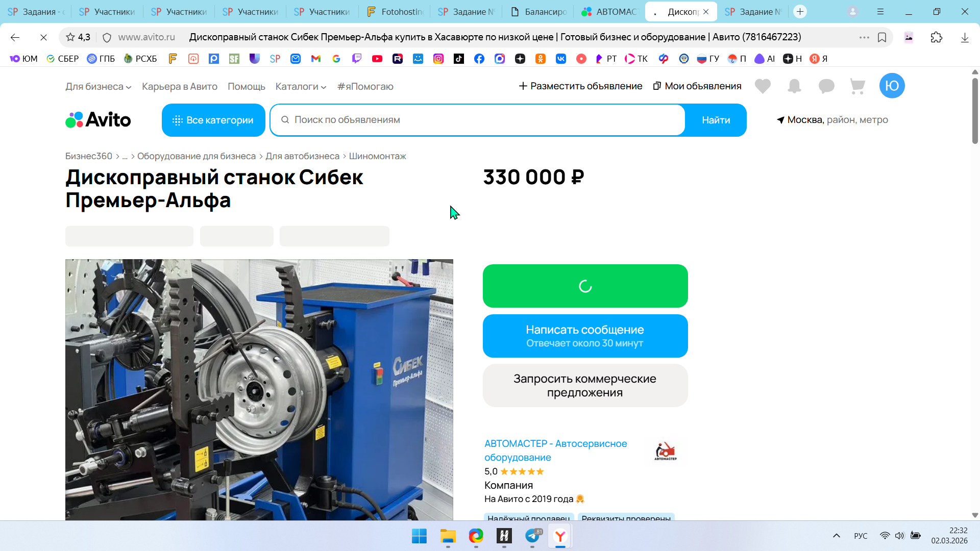Screen dimensions: 980x551
Task: Expand the Каталоги dropdown
Action: point(301,87)
